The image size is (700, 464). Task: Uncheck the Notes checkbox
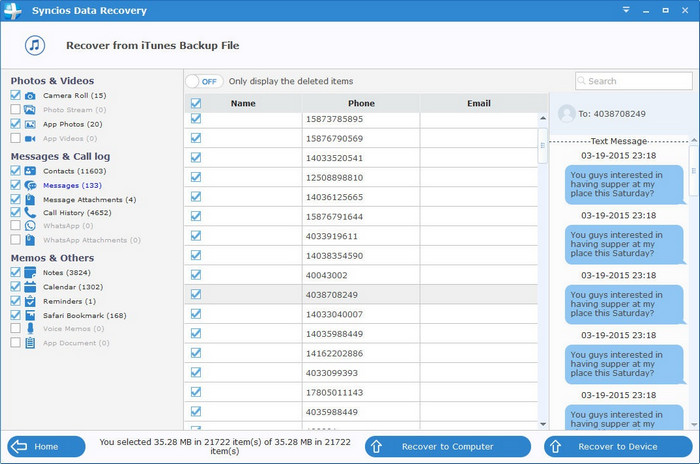(x=15, y=272)
